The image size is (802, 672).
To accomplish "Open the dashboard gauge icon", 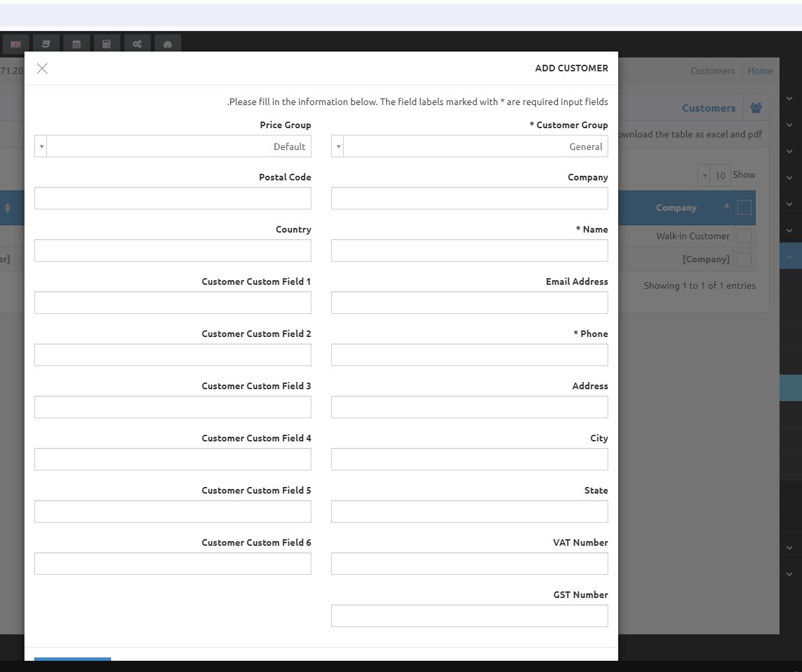I will tap(167, 44).
